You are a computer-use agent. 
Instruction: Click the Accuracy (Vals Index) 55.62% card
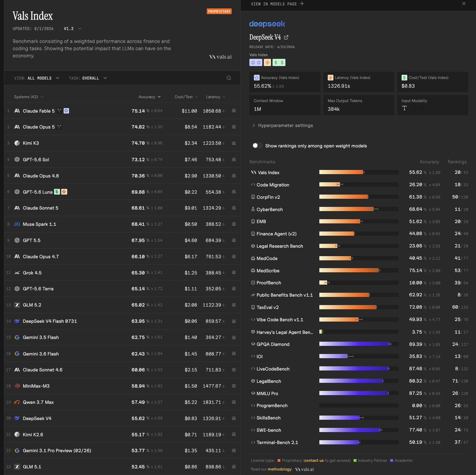pos(285,82)
